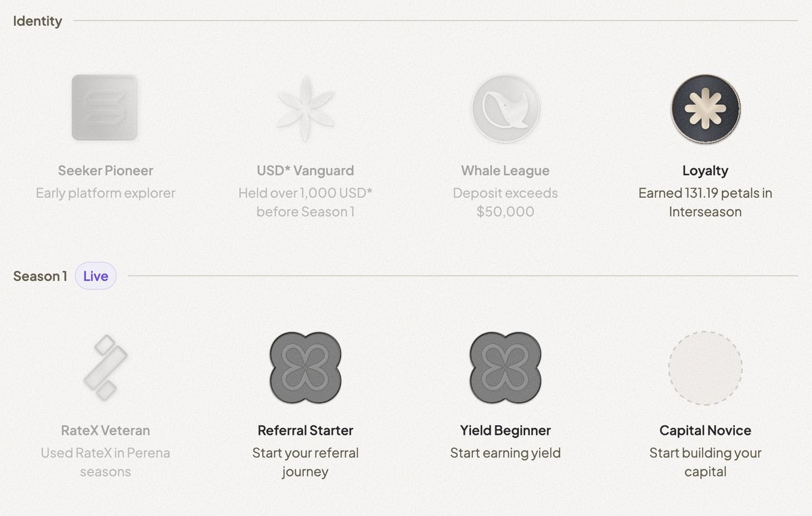Click the Season 1 section heading

coord(40,276)
